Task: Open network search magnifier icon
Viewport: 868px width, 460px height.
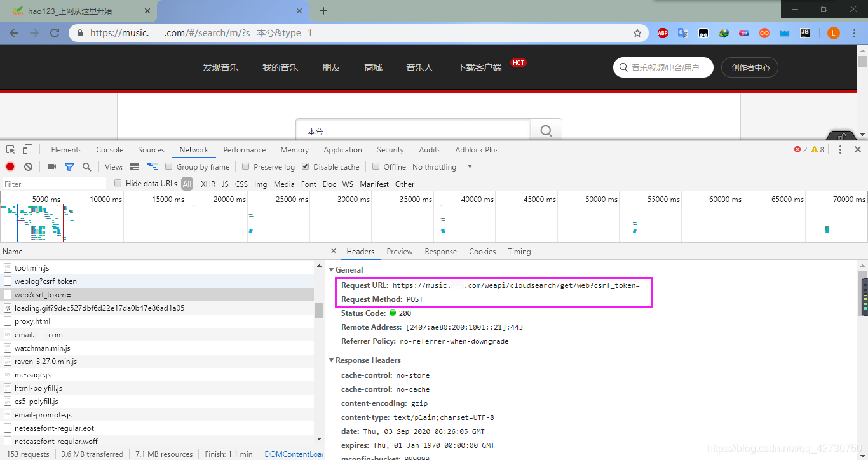Action: click(86, 166)
